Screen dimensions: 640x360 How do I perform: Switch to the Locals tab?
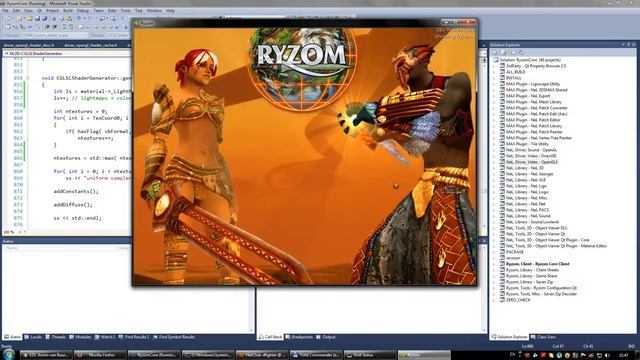pyautogui.click(x=33, y=337)
